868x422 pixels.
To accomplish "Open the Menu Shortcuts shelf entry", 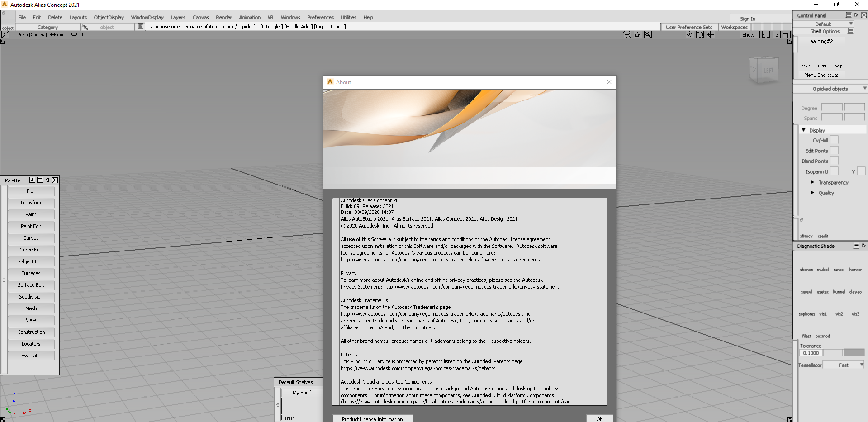I will click(821, 75).
